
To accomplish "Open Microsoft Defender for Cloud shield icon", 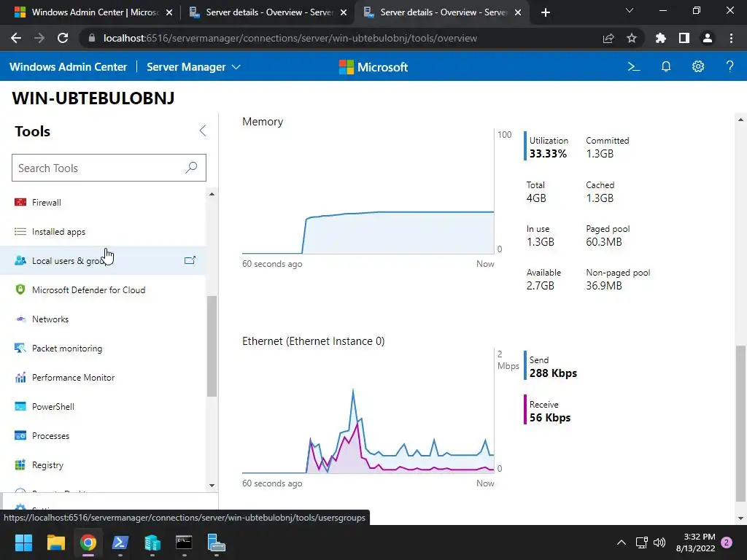I will click(x=20, y=289).
